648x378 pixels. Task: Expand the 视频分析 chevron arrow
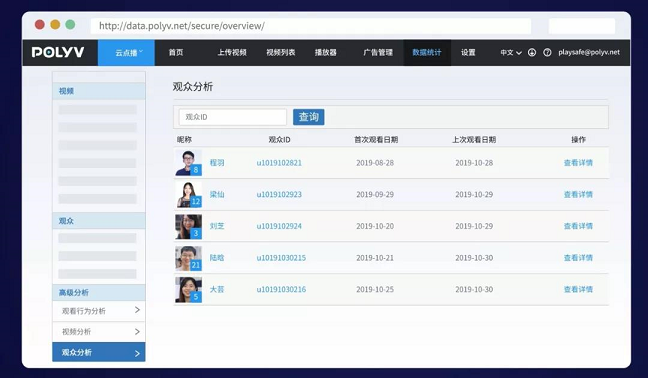tap(137, 332)
